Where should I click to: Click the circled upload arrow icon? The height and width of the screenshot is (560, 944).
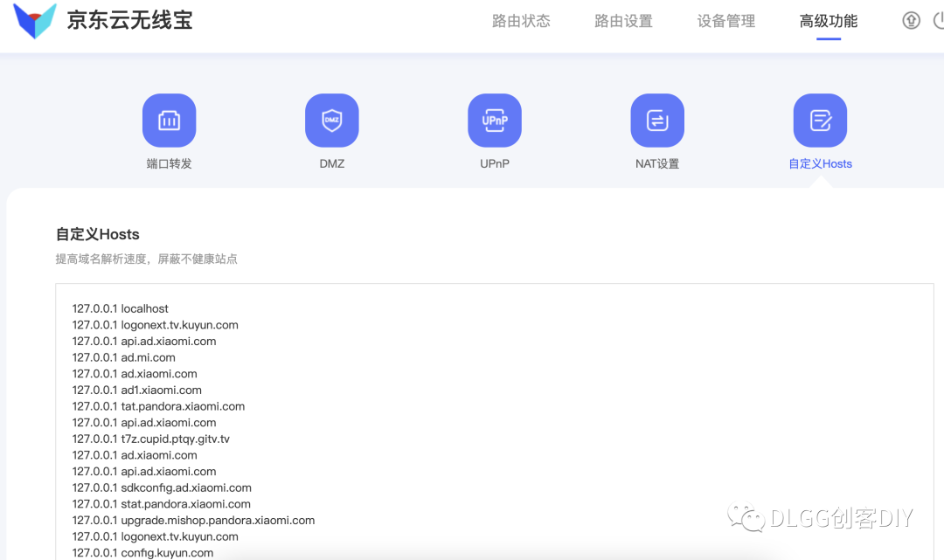[911, 21]
